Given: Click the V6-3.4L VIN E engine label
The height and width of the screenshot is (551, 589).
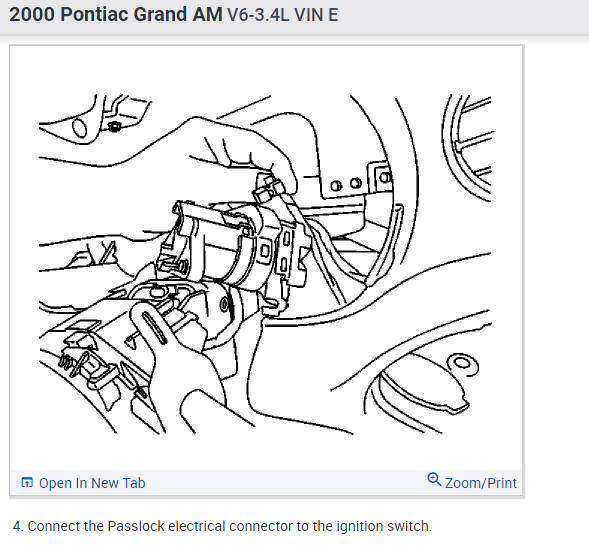Looking at the screenshot, I should coord(282,15).
